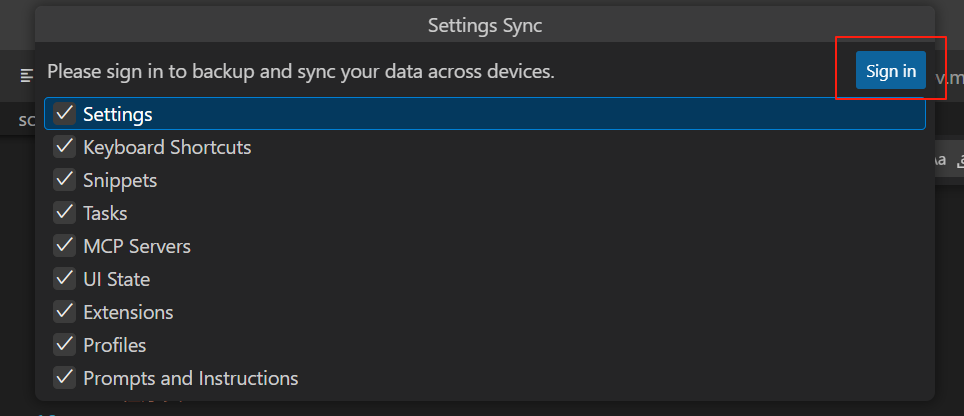Uncheck the Prompts and Instructions checkbox

point(65,378)
